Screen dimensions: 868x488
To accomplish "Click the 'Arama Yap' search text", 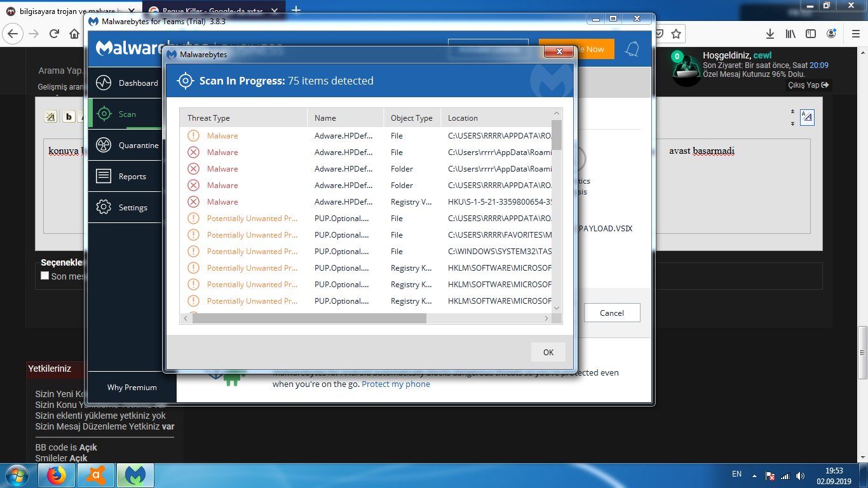I will click(60, 71).
